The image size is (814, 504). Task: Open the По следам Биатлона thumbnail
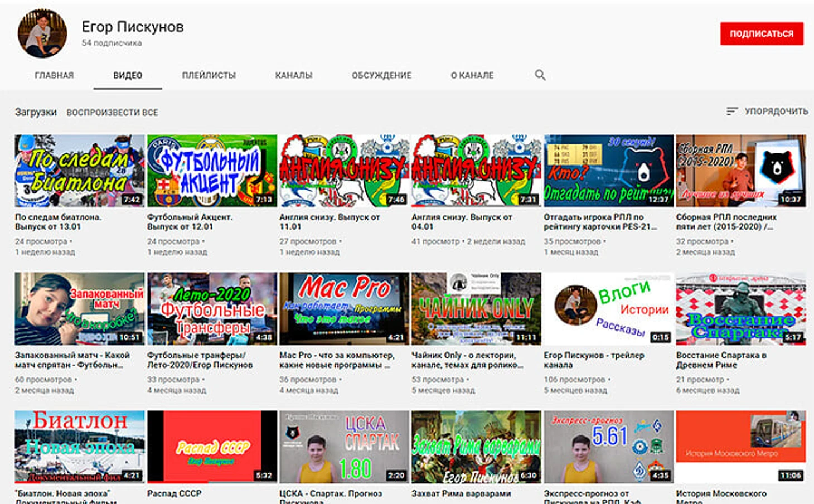point(79,171)
